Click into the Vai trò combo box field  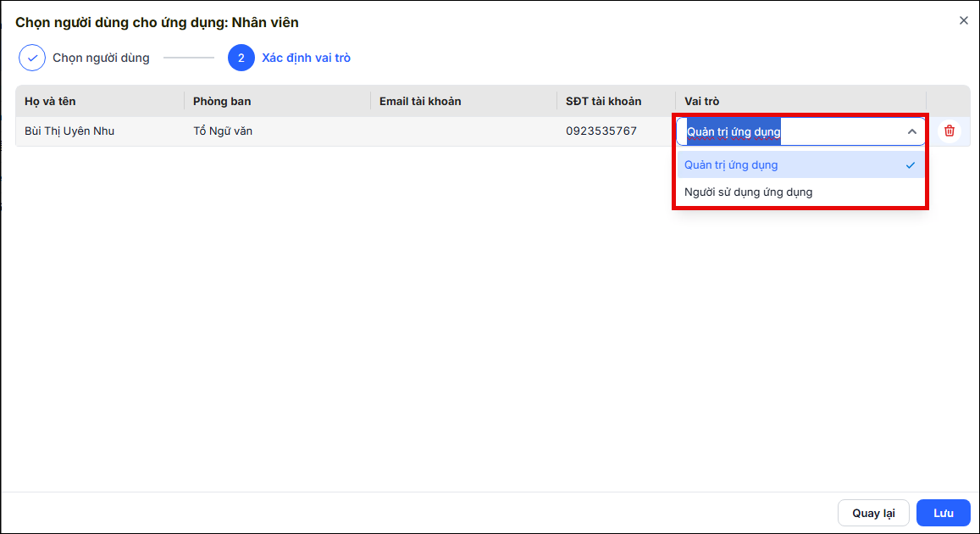[x=800, y=131]
